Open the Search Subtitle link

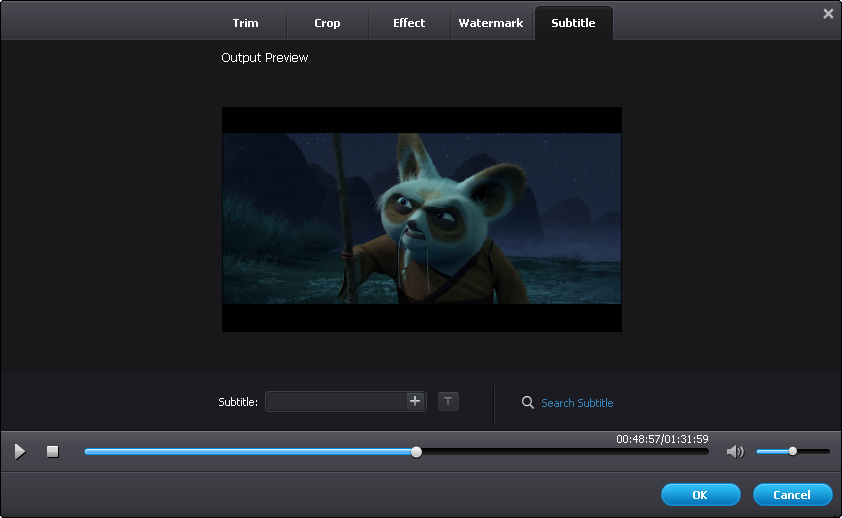[577, 403]
